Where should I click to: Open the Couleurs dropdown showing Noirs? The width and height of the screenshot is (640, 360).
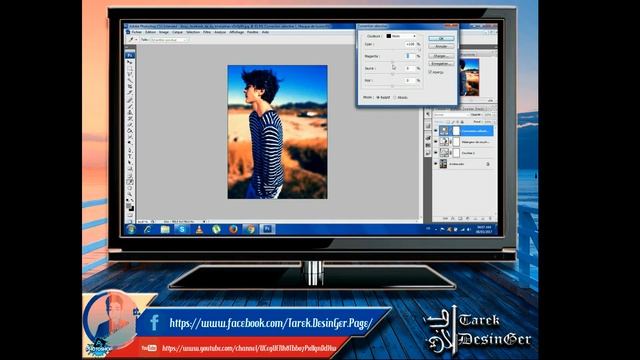[401, 36]
